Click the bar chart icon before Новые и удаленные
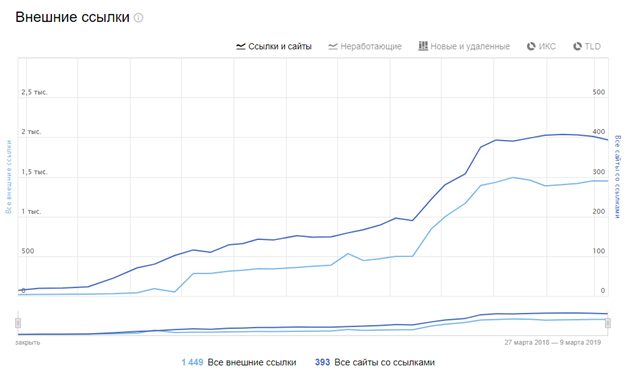Screen dimensions: 624x380 pos(423,46)
